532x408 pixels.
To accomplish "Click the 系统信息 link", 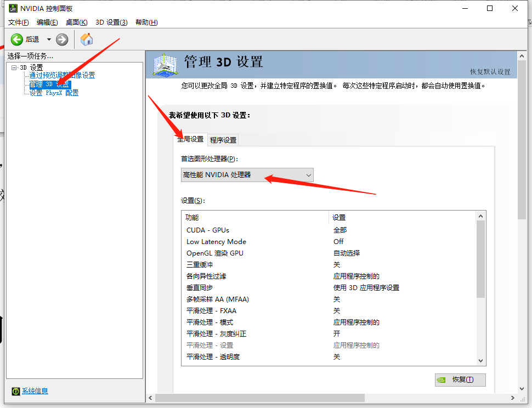I will point(35,391).
